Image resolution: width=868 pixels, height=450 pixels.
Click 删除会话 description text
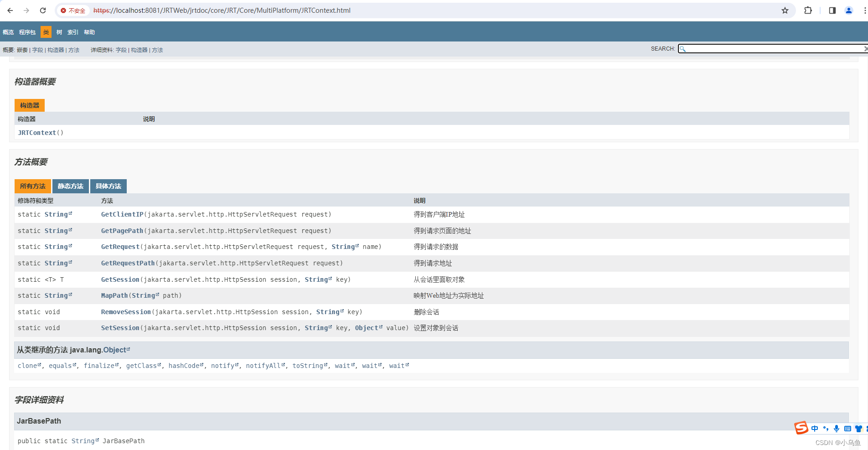tap(426, 312)
